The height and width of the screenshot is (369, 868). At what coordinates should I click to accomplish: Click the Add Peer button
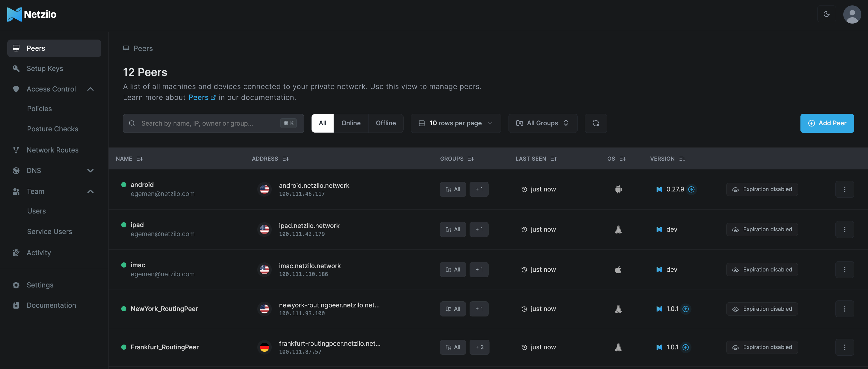827,123
